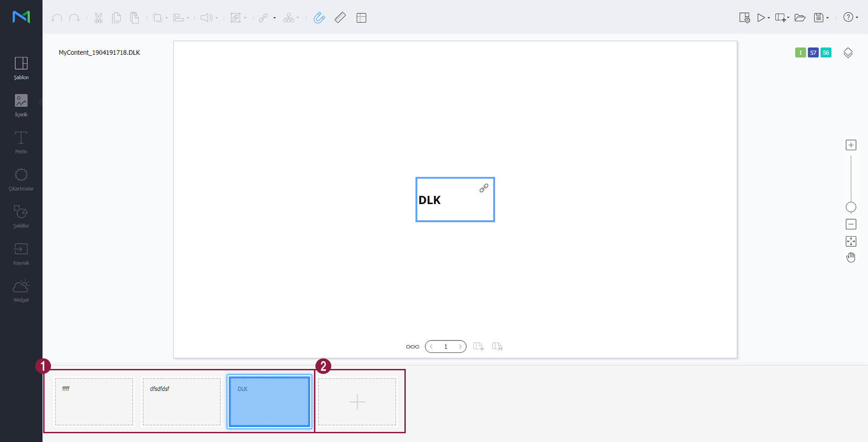Expand the save options dropdown arrow
868x442 pixels.
[828, 18]
